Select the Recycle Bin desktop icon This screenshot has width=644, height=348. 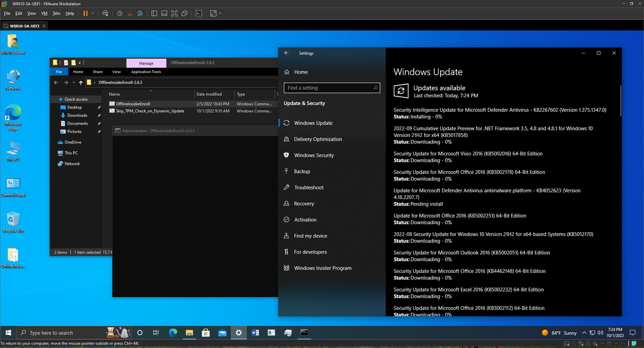13,223
